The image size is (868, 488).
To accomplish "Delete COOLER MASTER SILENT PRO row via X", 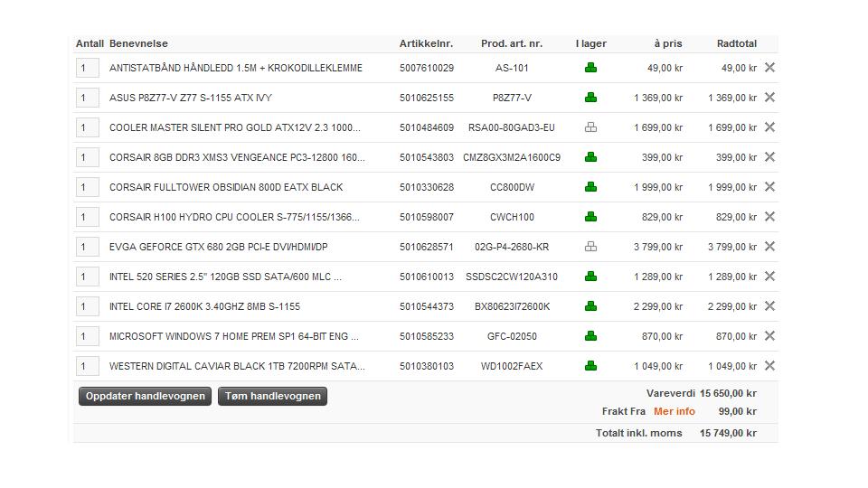I will click(x=769, y=127).
